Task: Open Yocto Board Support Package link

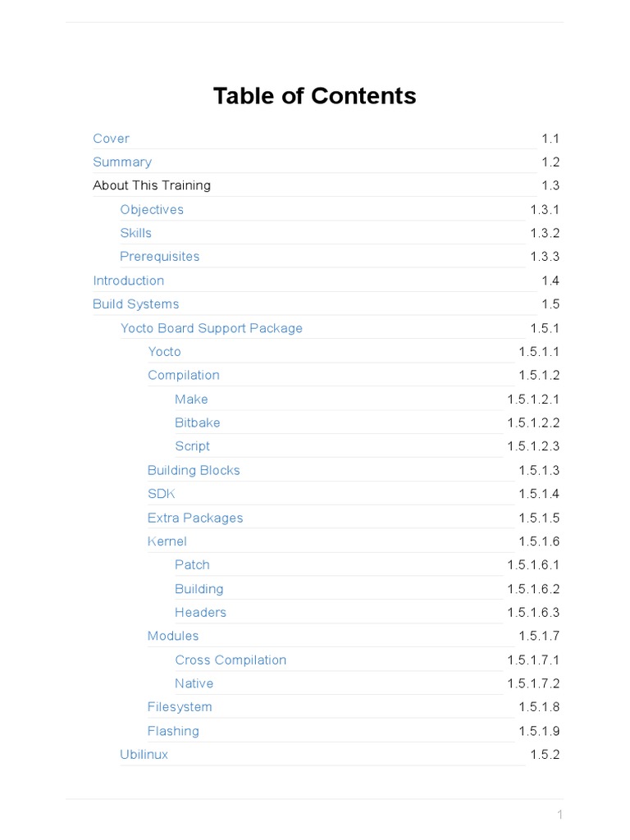Action: click(211, 328)
